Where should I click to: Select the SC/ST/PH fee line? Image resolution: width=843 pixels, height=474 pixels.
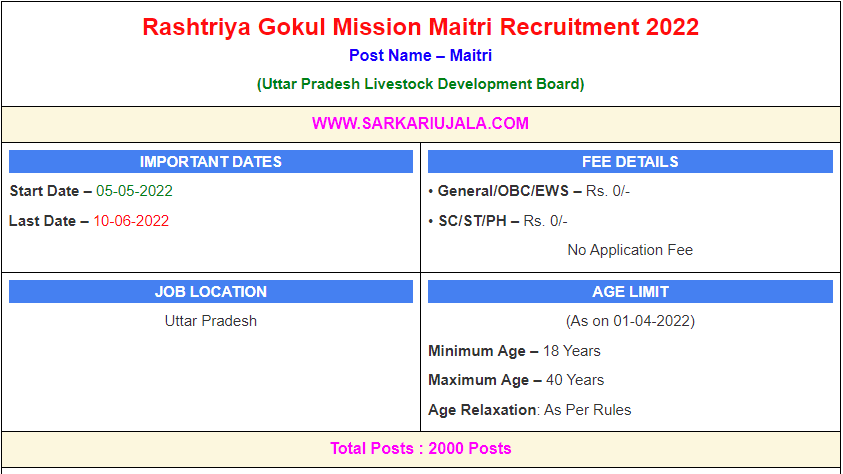click(x=498, y=221)
